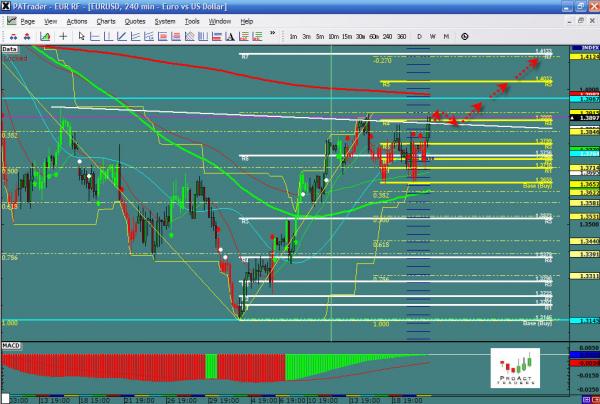
Task: Open the Quotes dropdown menu
Action: 135,21
